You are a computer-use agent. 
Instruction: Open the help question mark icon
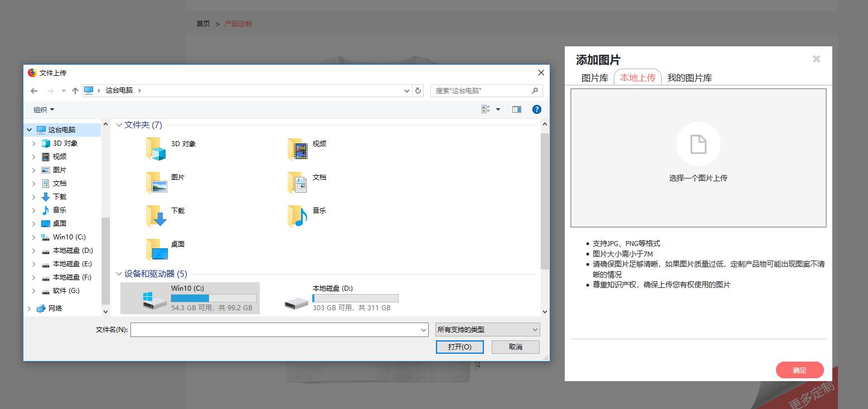click(537, 109)
